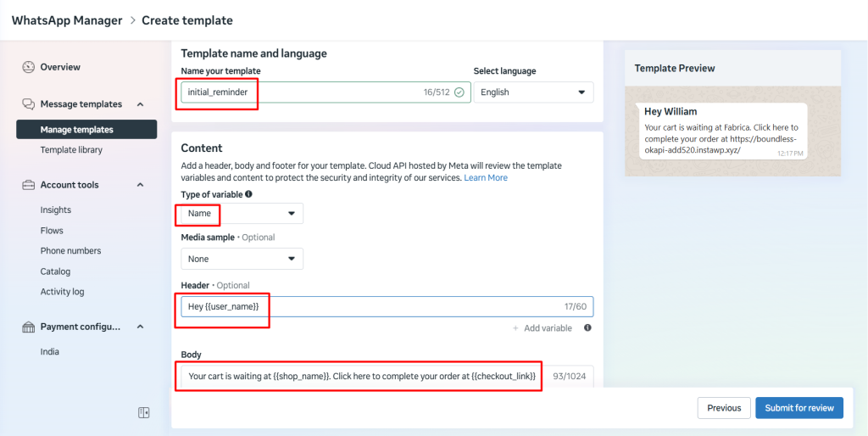Click the Message templates chat icon
This screenshot has width=868, height=436.
[x=28, y=104]
